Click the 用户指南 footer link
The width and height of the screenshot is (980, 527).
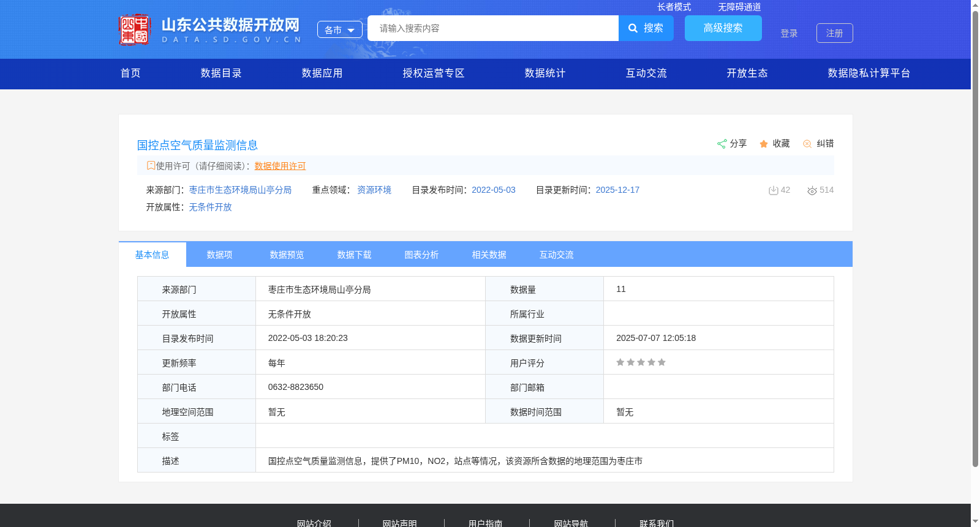tap(486, 524)
